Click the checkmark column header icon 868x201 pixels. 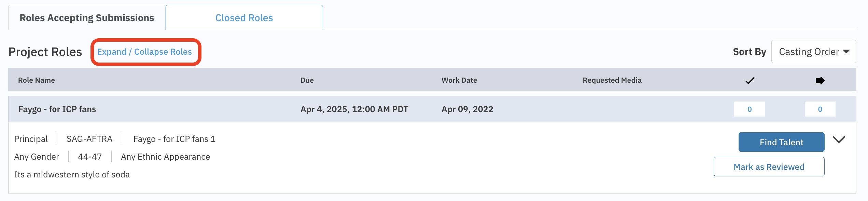[x=750, y=81]
